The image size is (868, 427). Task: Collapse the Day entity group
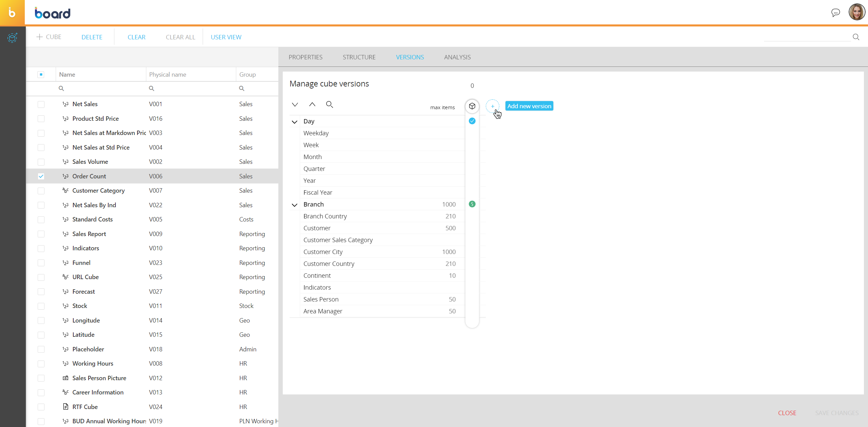tap(294, 121)
